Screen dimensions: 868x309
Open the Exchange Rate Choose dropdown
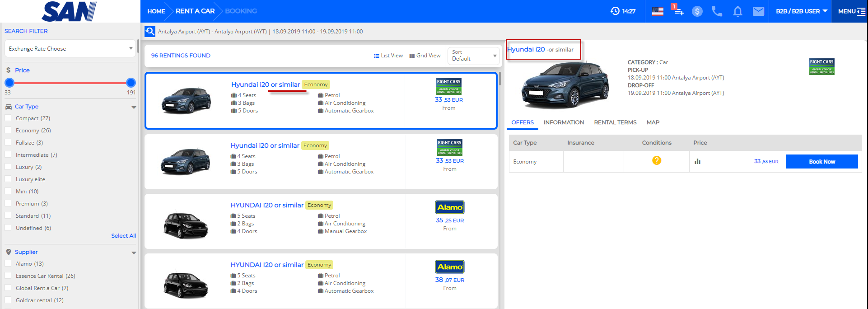[x=70, y=48]
